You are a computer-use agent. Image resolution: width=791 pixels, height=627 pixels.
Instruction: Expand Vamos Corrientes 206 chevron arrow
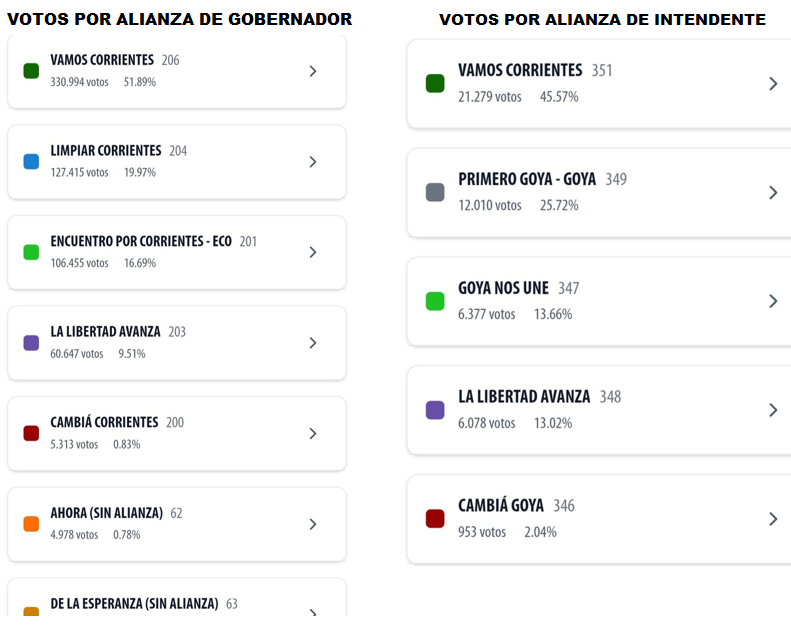[313, 71]
